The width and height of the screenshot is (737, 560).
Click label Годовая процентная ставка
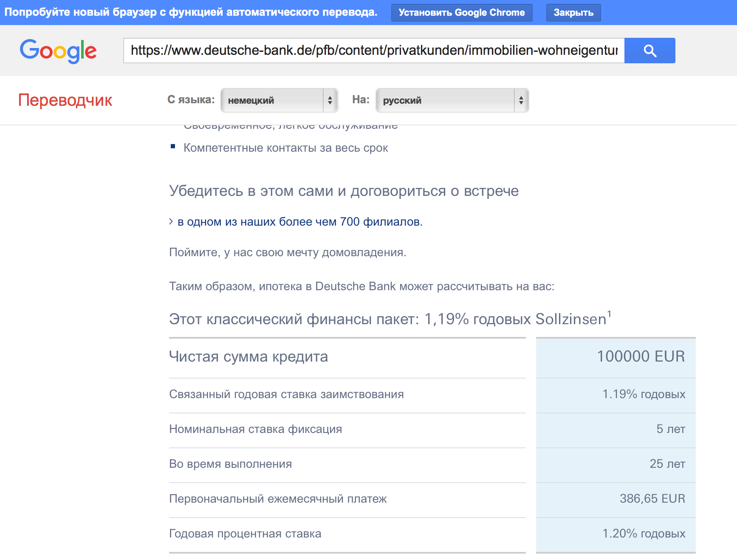pyautogui.click(x=245, y=534)
